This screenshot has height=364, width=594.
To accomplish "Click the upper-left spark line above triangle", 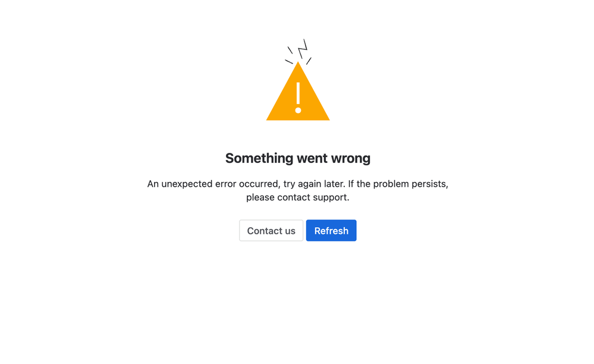I will pyautogui.click(x=290, y=50).
